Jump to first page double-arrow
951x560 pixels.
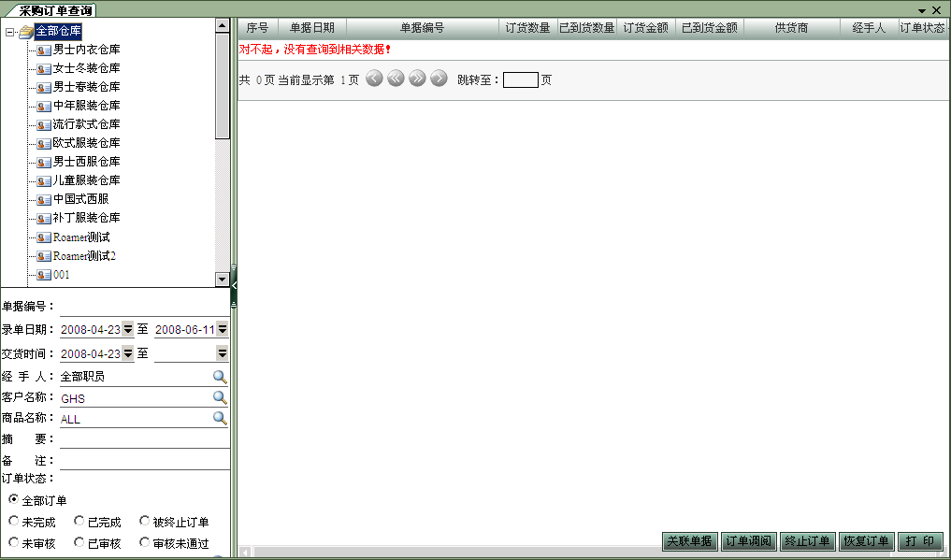[396, 79]
